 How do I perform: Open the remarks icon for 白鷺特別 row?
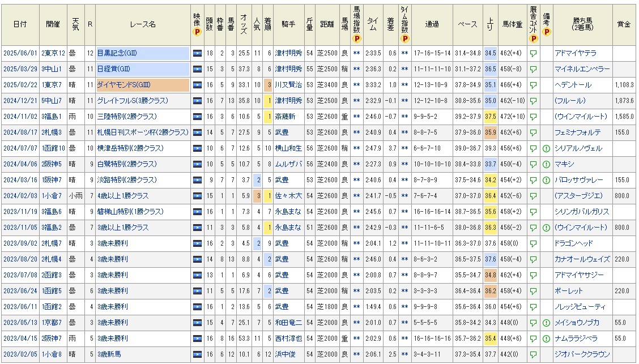coord(546,164)
